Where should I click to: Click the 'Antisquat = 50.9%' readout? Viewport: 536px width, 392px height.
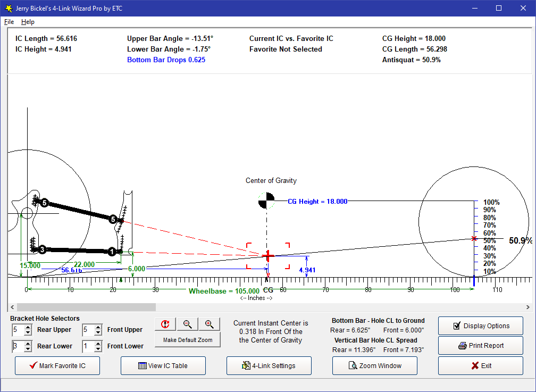pos(411,60)
